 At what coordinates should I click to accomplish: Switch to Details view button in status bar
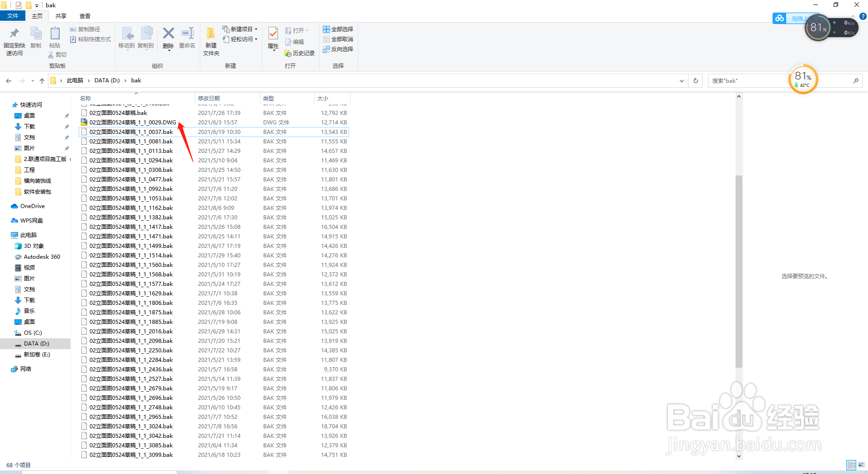coord(851,465)
